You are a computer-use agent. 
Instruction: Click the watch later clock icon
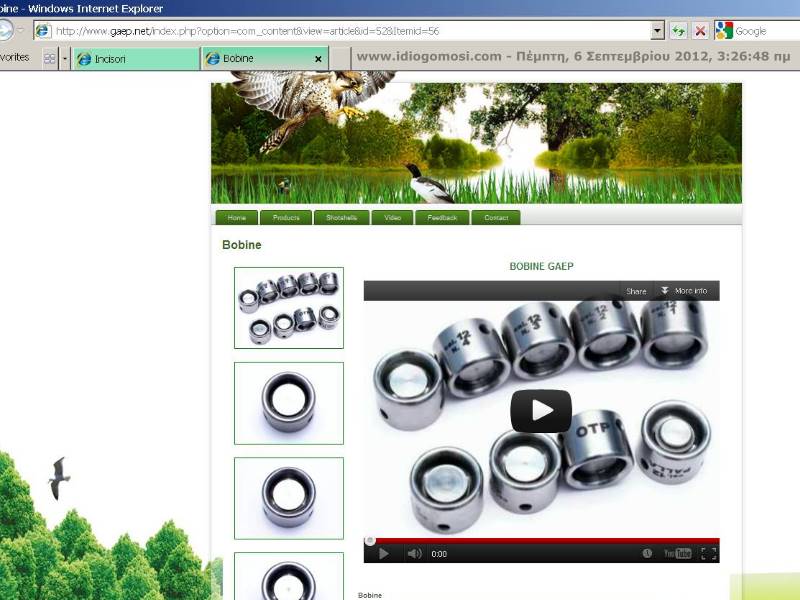[x=647, y=553]
